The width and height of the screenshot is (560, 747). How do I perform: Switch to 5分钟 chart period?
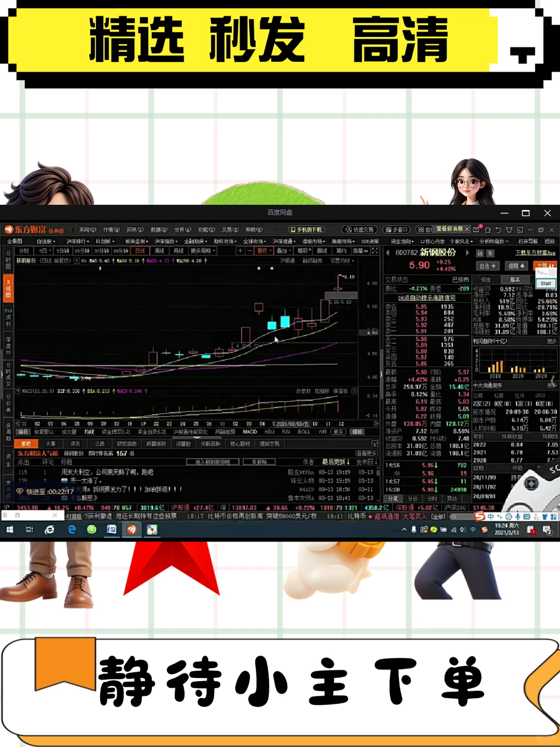[63, 251]
